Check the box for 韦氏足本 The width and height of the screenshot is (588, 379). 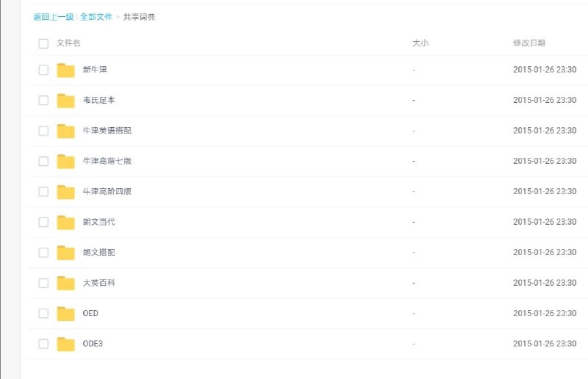coord(43,101)
